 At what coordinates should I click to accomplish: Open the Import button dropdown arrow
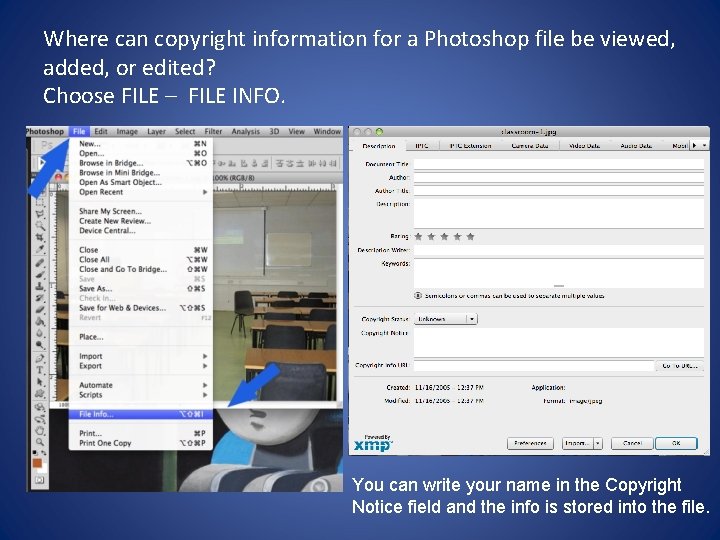[598, 444]
